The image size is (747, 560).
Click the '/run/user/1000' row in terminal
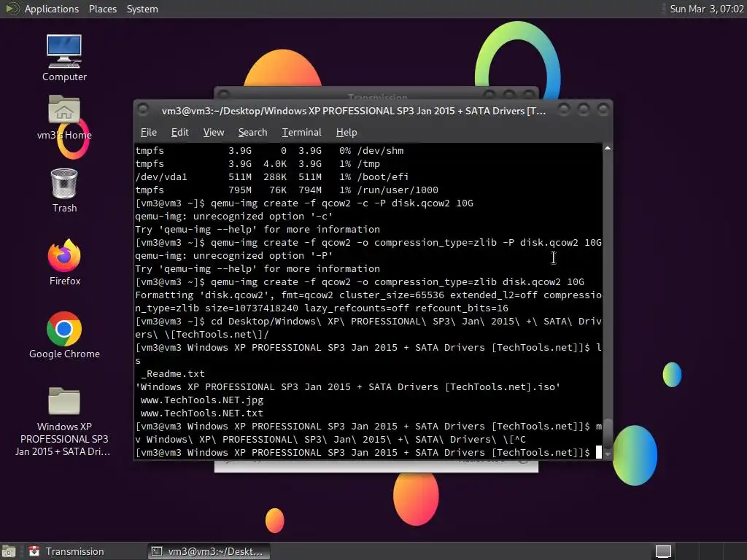[287, 190]
